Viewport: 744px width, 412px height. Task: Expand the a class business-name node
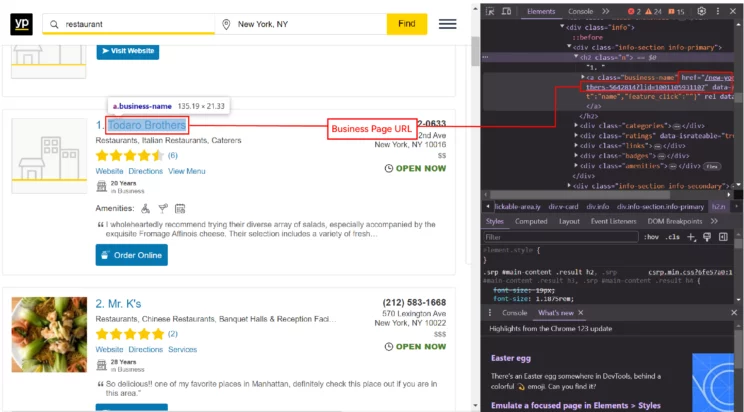(x=583, y=77)
